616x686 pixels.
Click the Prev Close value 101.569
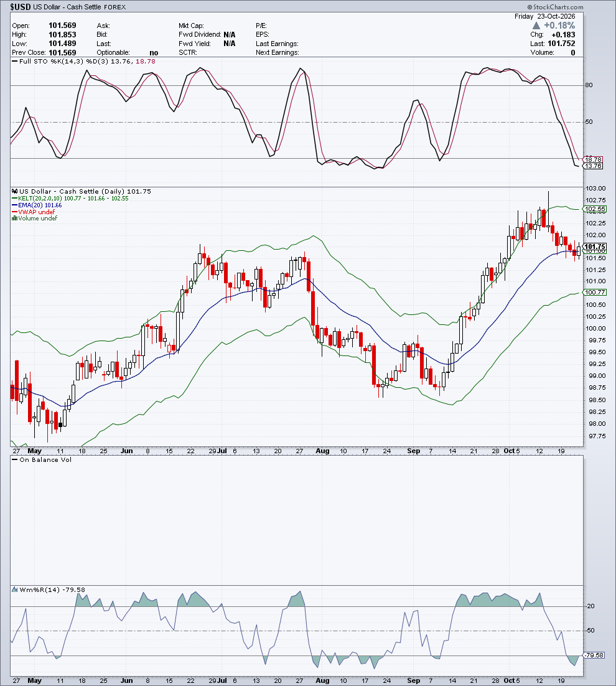pyautogui.click(x=62, y=52)
